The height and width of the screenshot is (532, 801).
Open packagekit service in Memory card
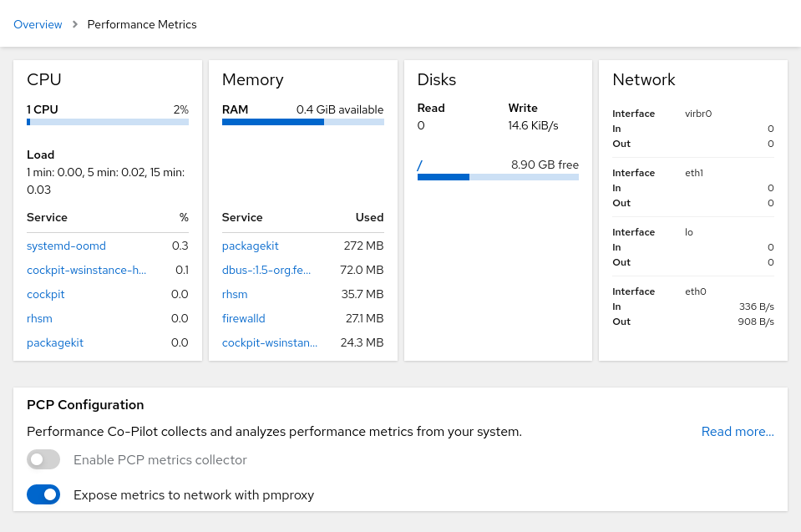(250, 246)
